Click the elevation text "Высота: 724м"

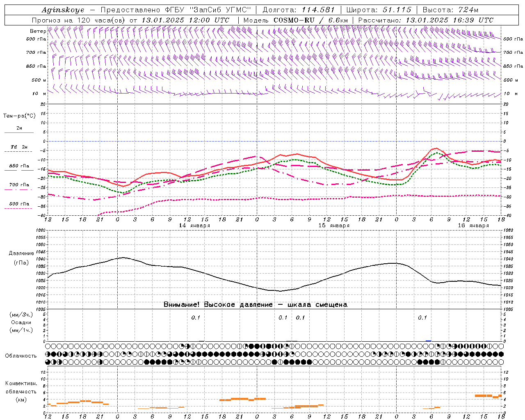tap(450, 10)
